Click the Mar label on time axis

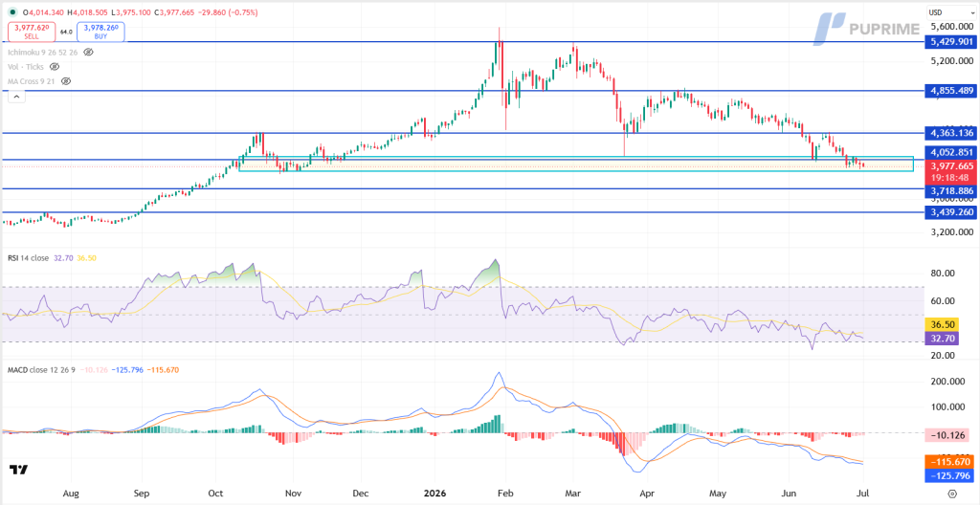574,494
